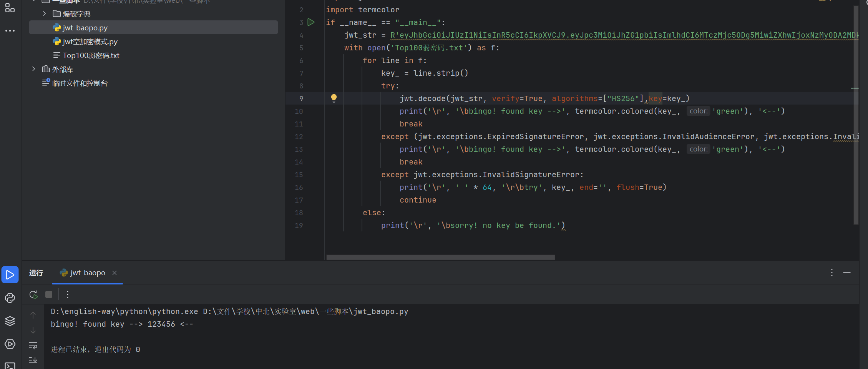
Task: Expand the 外部库 node
Action: (x=33, y=69)
